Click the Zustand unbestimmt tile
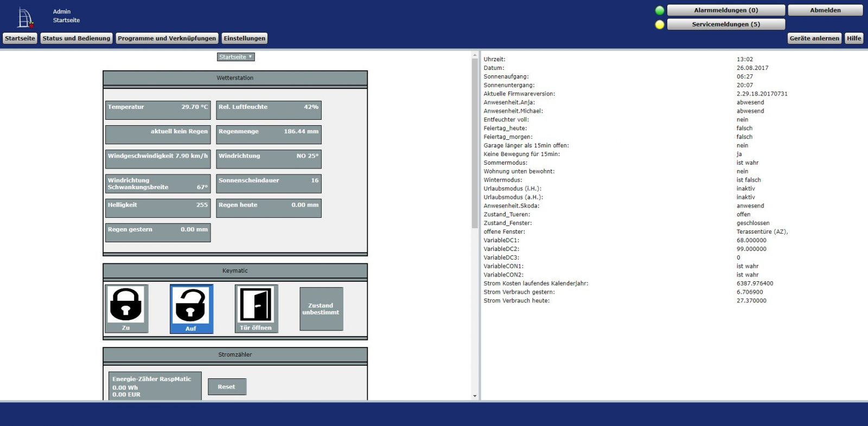868x426 pixels. tap(321, 309)
